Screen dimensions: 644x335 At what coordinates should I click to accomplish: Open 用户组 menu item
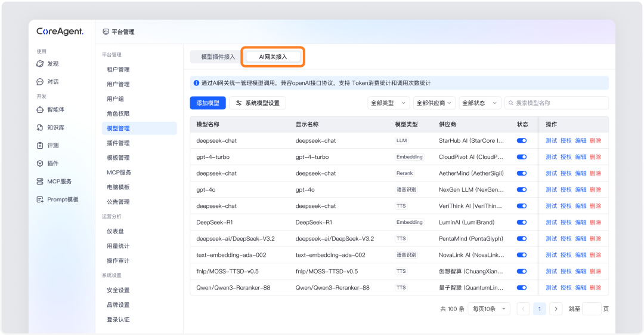tap(116, 99)
